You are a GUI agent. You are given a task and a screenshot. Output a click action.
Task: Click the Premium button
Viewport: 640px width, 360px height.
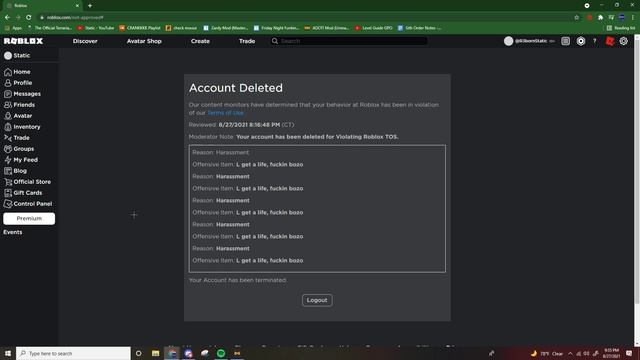[x=29, y=218]
